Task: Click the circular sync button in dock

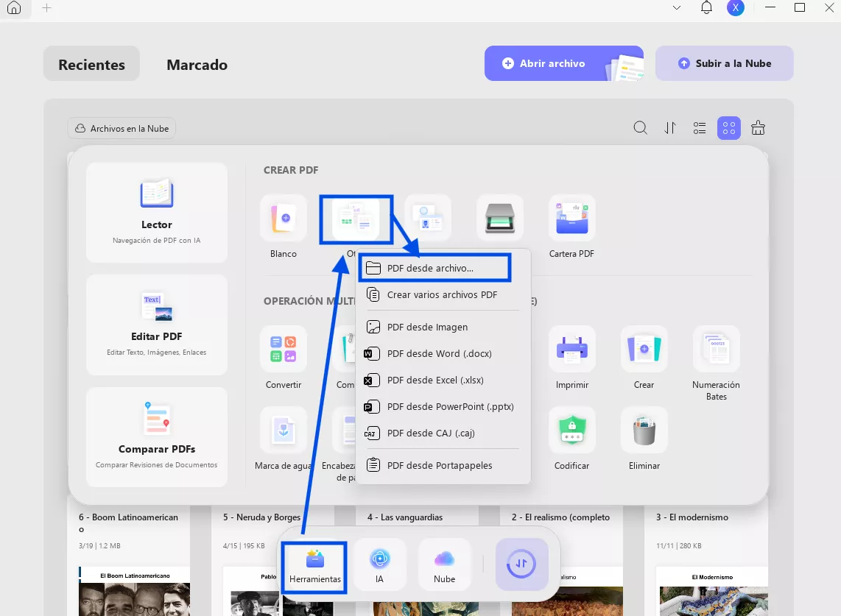Action: click(521, 564)
